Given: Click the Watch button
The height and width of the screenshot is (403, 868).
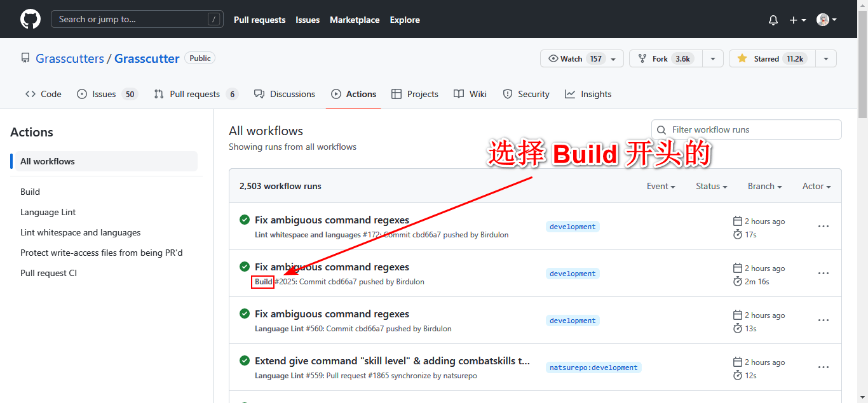Looking at the screenshot, I should [x=564, y=58].
